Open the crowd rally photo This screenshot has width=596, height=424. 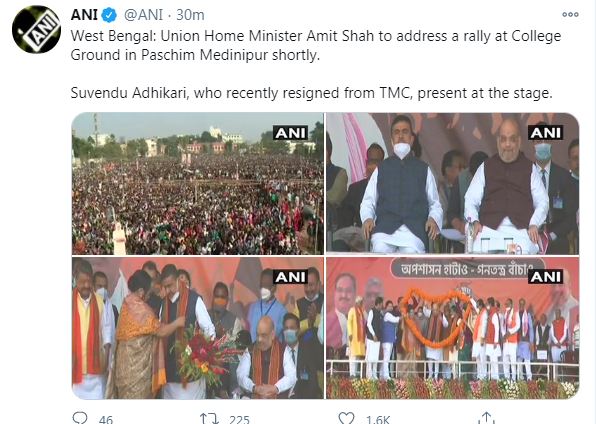(x=198, y=184)
